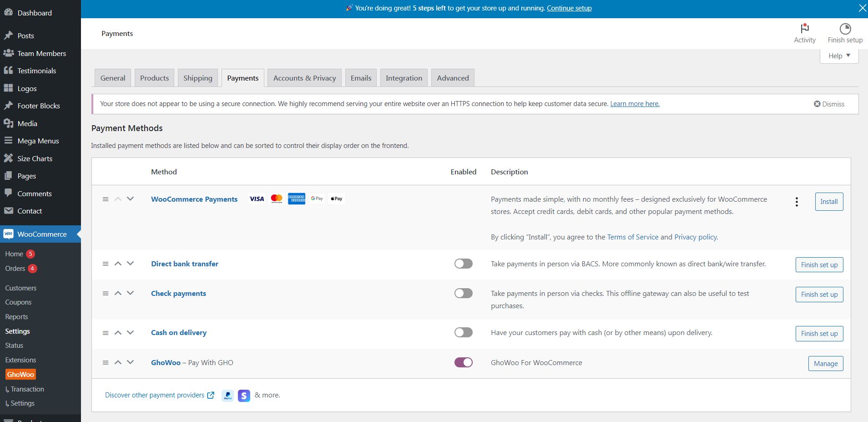
Task: Open the Privacy policy link
Action: [x=696, y=237]
